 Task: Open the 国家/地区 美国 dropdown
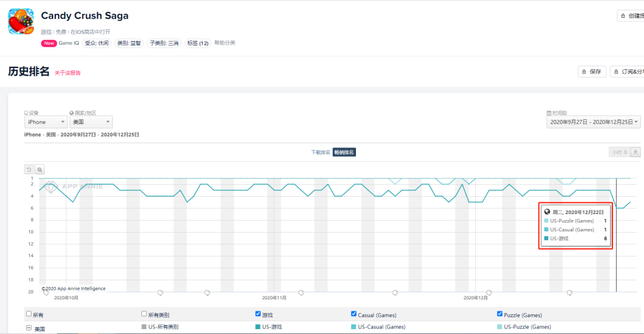pos(91,122)
